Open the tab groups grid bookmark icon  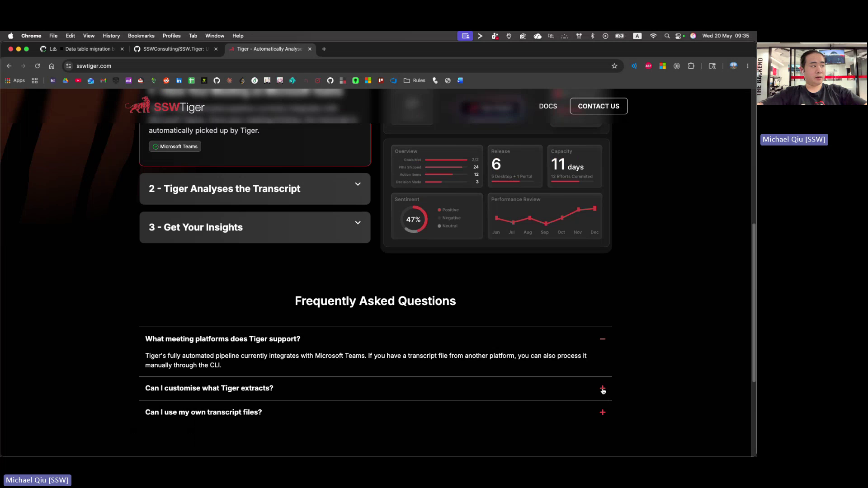[x=35, y=80]
